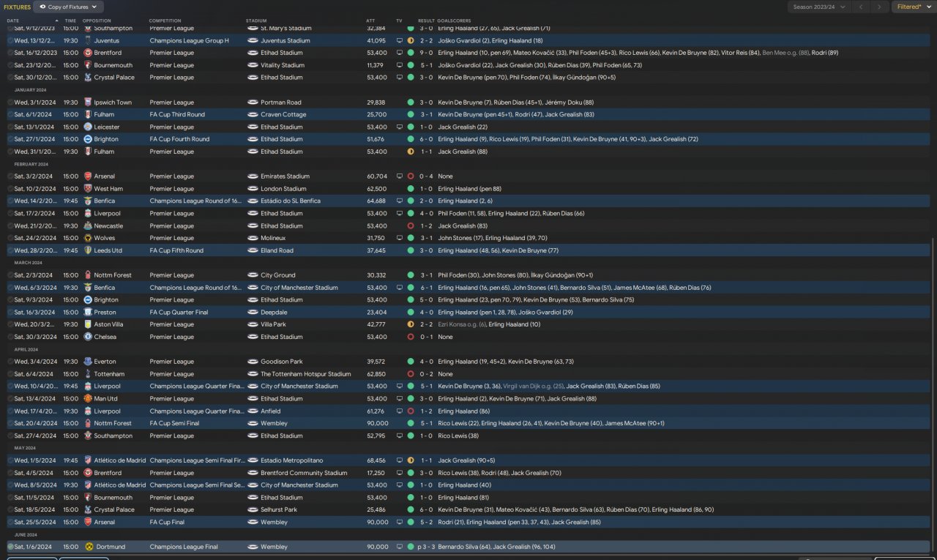This screenshot has height=560, width=937.
Task: Open the Copy of Fixtures view dropdown
Action: pos(68,7)
